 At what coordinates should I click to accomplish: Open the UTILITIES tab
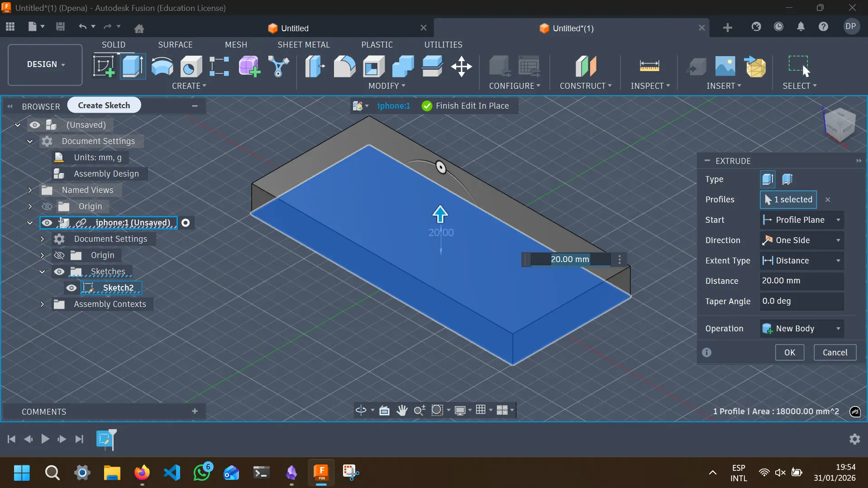[x=443, y=44]
